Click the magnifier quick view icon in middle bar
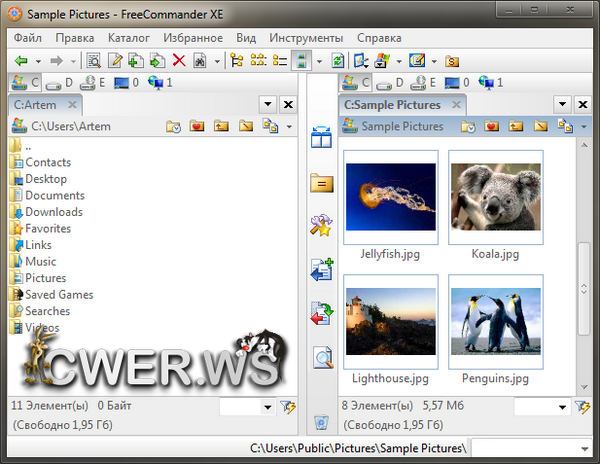The height and width of the screenshot is (464, 600). (x=322, y=357)
